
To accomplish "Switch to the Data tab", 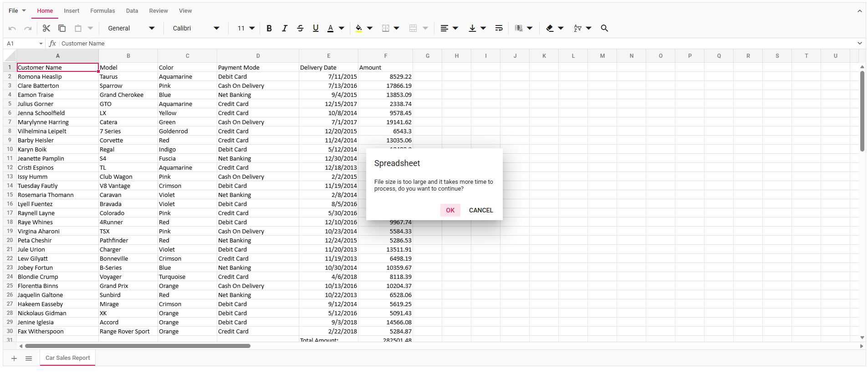I will pyautogui.click(x=132, y=10).
